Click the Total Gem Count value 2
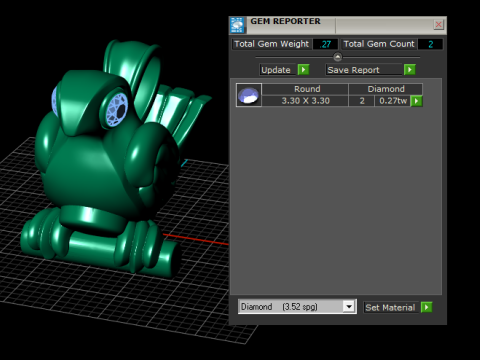 click(x=430, y=44)
